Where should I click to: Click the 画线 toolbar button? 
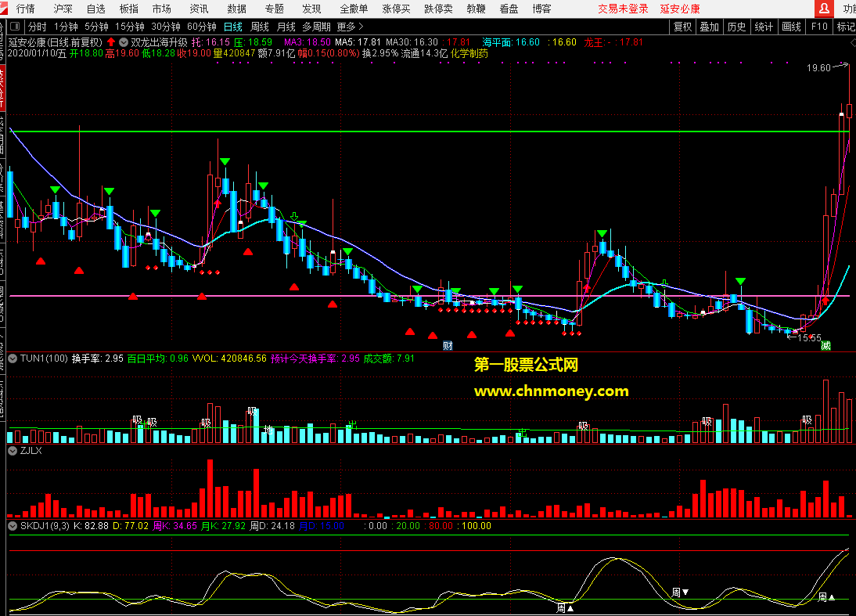point(791,26)
